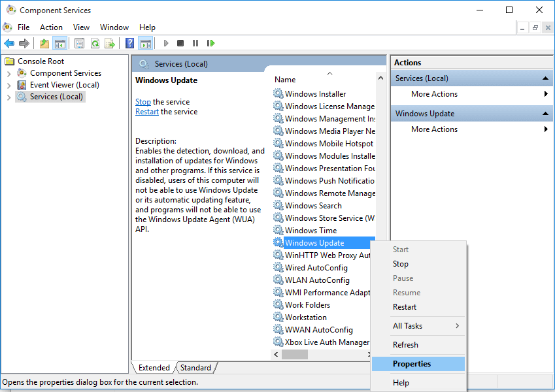Click the Stop the service link
The width and height of the screenshot is (555, 392).
point(143,101)
